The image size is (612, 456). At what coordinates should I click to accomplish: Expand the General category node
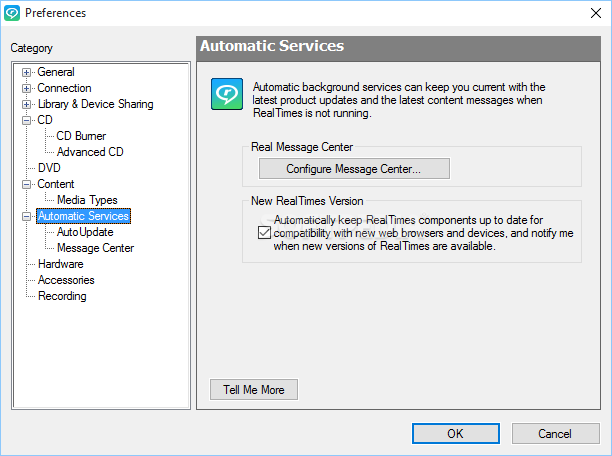(x=26, y=72)
